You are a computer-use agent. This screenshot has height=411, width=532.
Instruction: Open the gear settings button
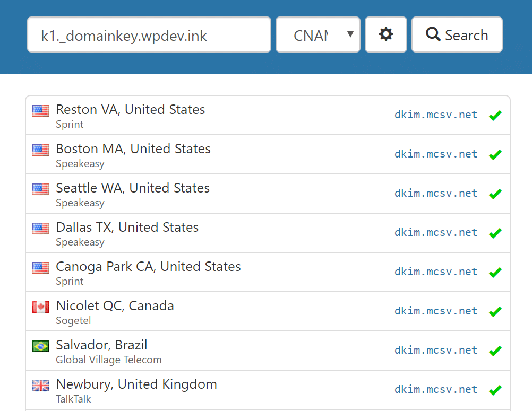point(386,35)
